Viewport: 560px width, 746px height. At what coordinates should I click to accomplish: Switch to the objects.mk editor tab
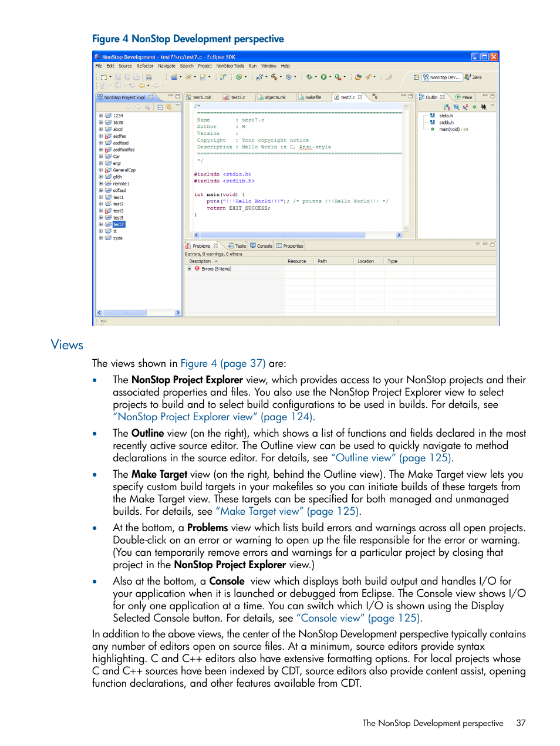[x=272, y=97]
